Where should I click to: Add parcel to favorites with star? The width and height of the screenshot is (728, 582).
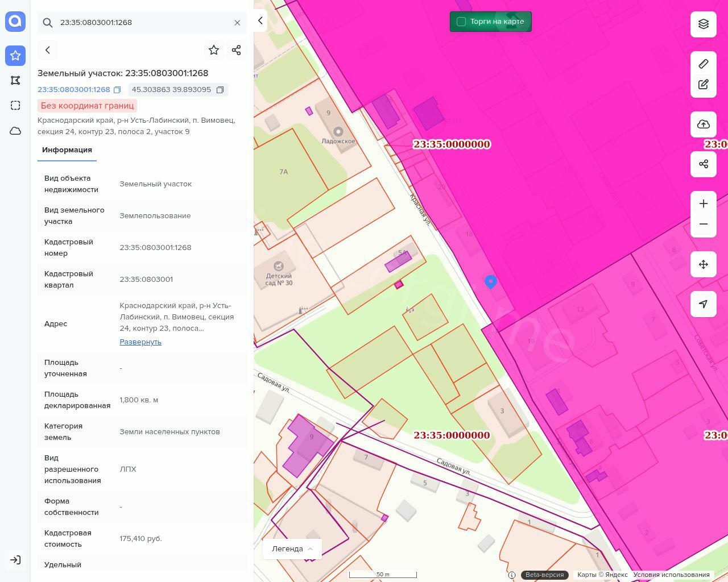(214, 50)
